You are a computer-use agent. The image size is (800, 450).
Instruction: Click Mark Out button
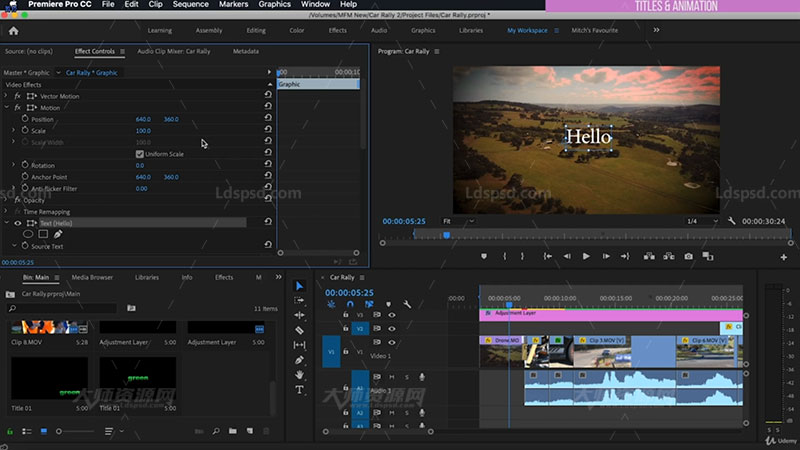tap(522, 256)
